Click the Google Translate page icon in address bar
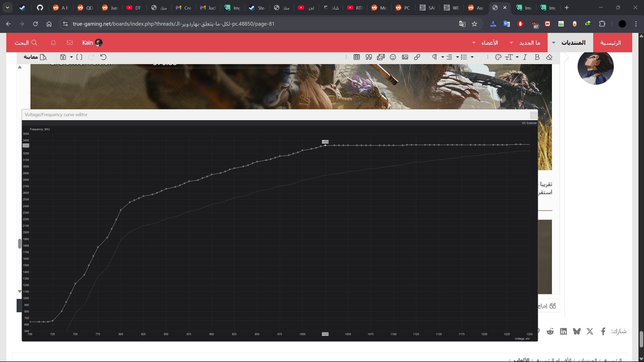644x362 pixels. point(462,24)
